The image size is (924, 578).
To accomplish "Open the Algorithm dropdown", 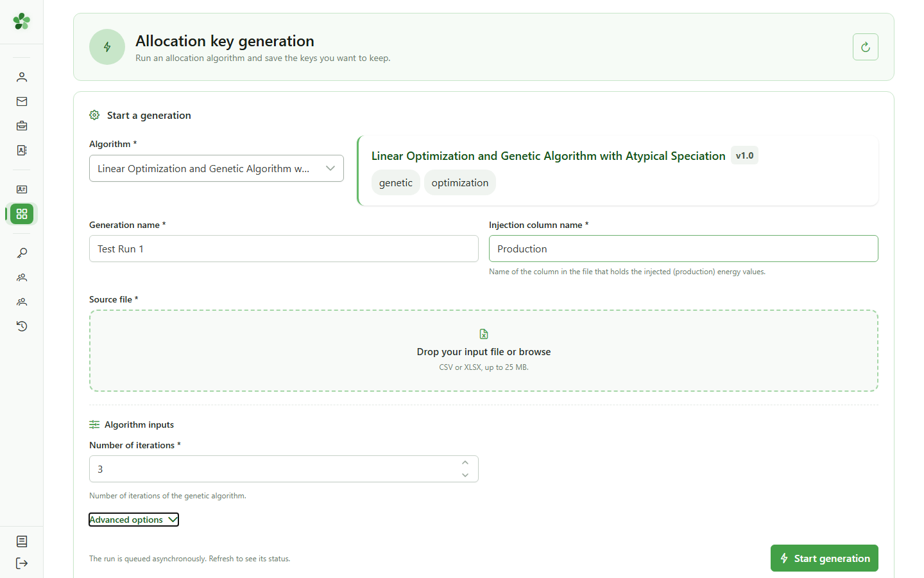I will [216, 168].
